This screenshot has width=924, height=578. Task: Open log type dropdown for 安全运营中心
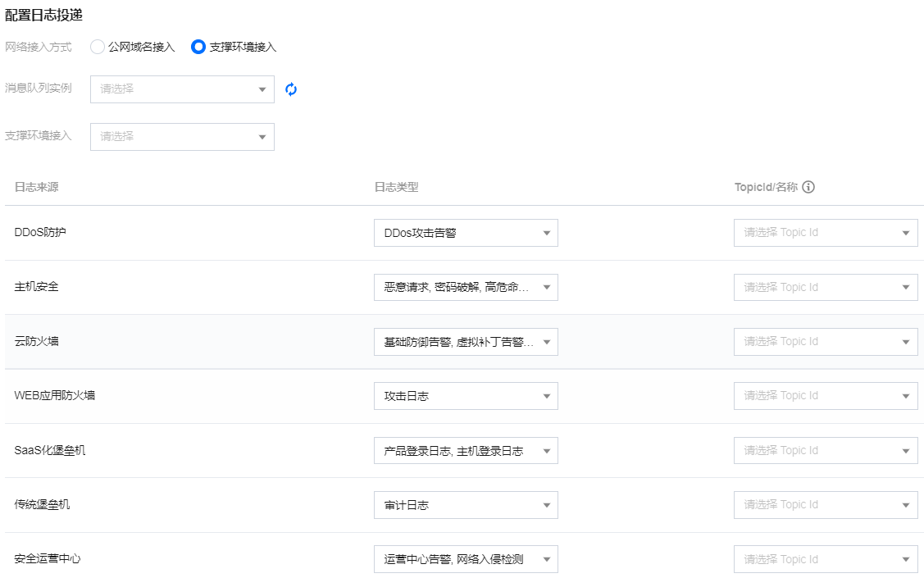click(466, 559)
